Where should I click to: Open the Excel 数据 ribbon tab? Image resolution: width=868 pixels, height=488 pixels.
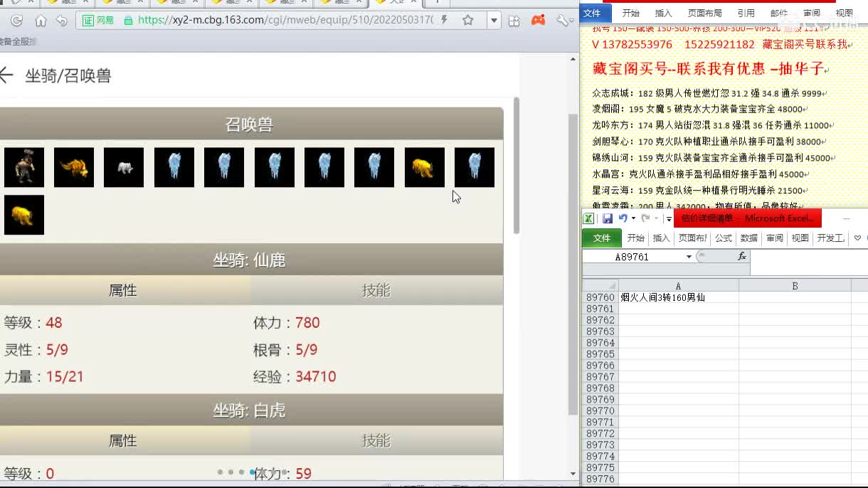click(749, 238)
